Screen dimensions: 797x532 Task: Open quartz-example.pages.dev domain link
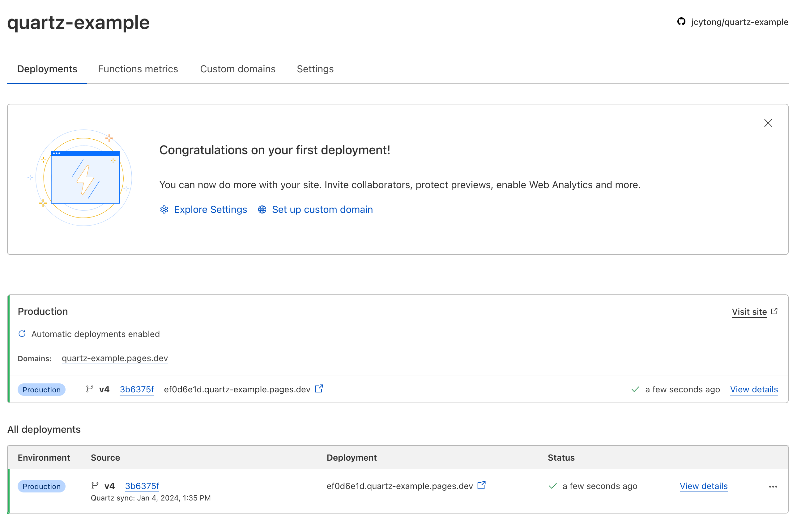click(x=115, y=358)
